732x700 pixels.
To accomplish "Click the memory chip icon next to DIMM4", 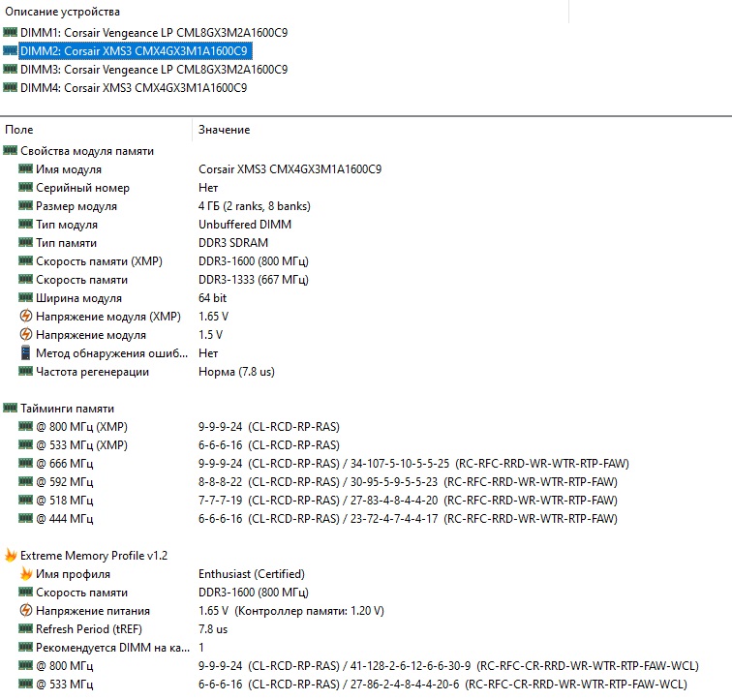I will coord(10,87).
